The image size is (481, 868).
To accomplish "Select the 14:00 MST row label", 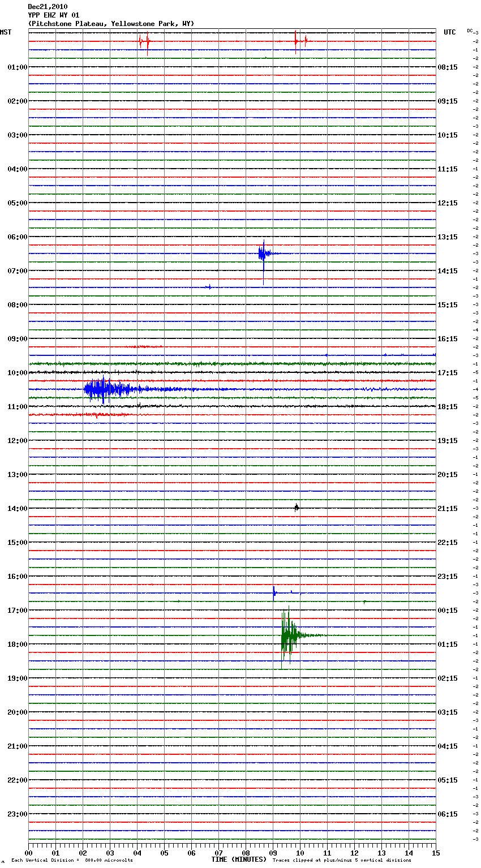I will pyautogui.click(x=18, y=509).
